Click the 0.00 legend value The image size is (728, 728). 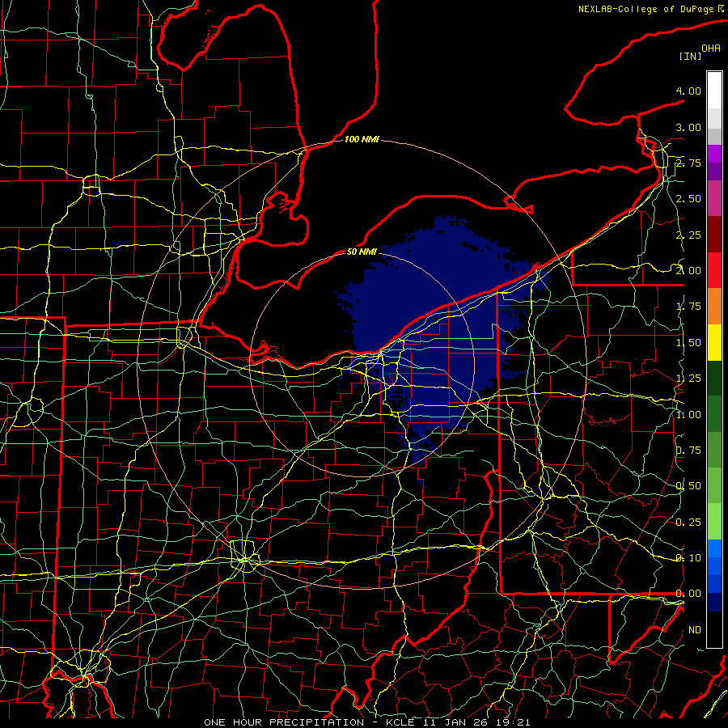[688, 594]
